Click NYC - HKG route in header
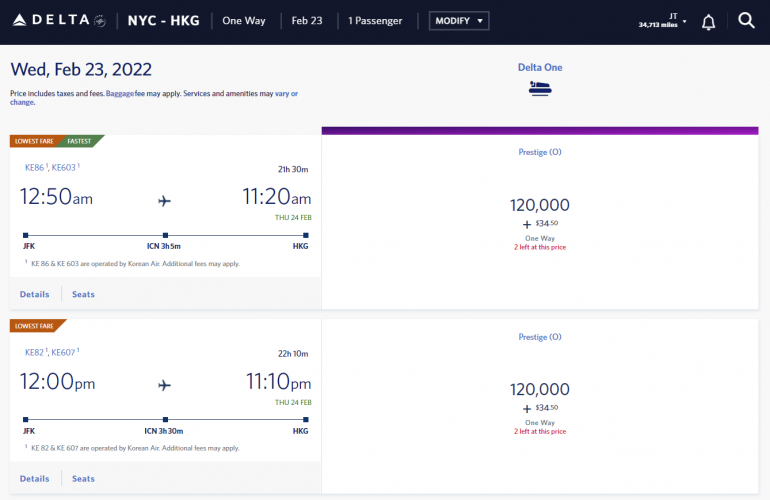Viewport: 770px width, 500px height. click(163, 21)
